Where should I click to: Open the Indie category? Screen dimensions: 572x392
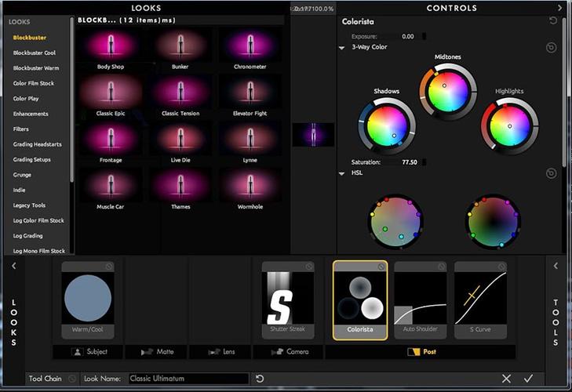(19, 190)
